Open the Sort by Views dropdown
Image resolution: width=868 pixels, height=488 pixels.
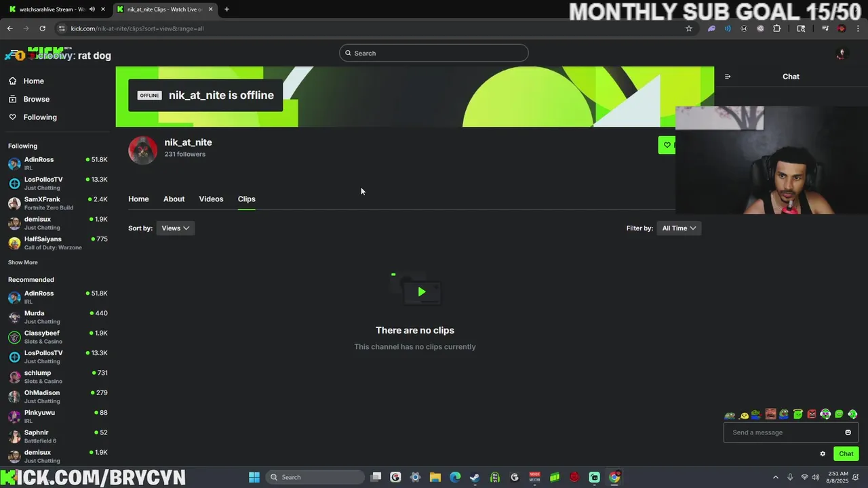pyautogui.click(x=176, y=228)
